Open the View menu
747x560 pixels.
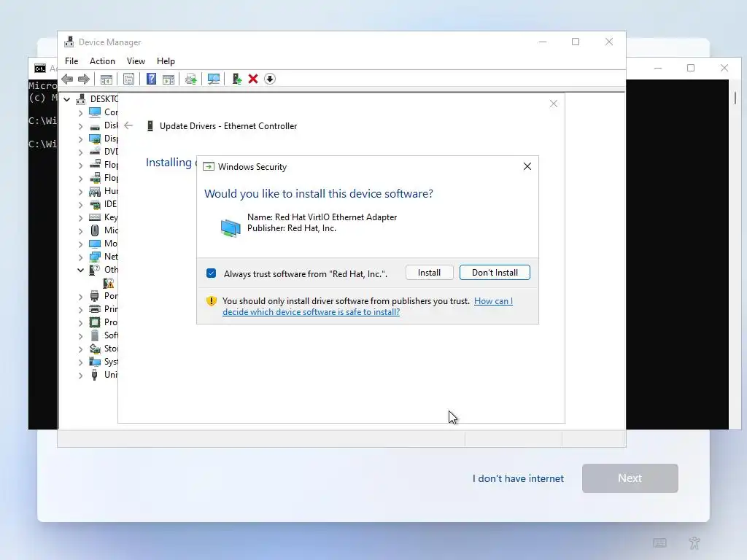coord(136,61)
